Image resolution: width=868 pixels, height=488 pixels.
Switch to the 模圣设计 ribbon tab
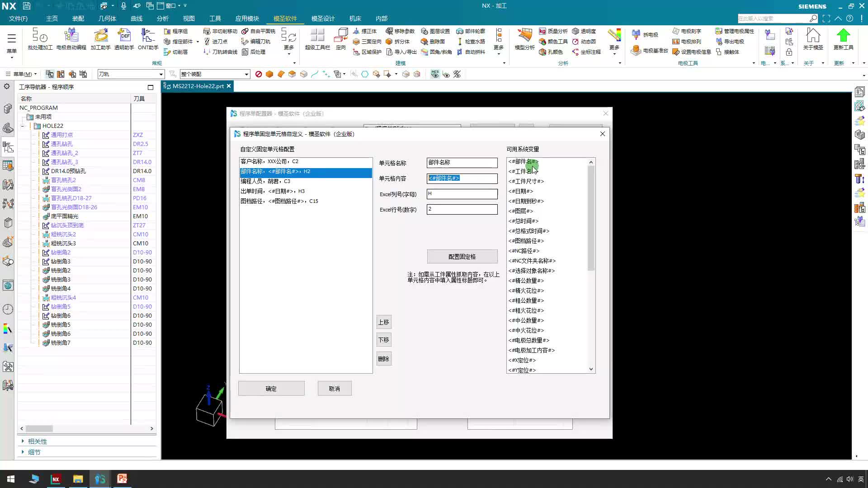(x=323, y=19)
